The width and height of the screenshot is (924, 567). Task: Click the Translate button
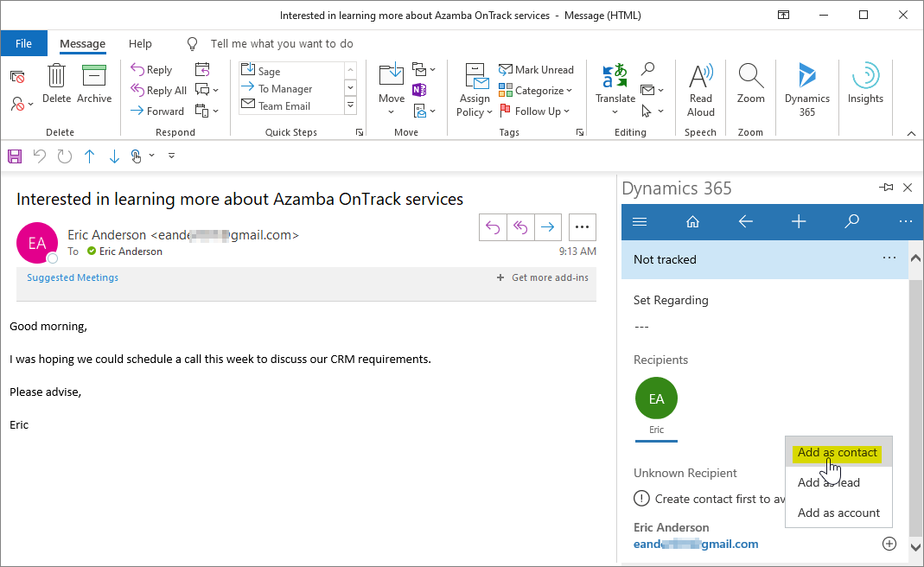point(615,89)
